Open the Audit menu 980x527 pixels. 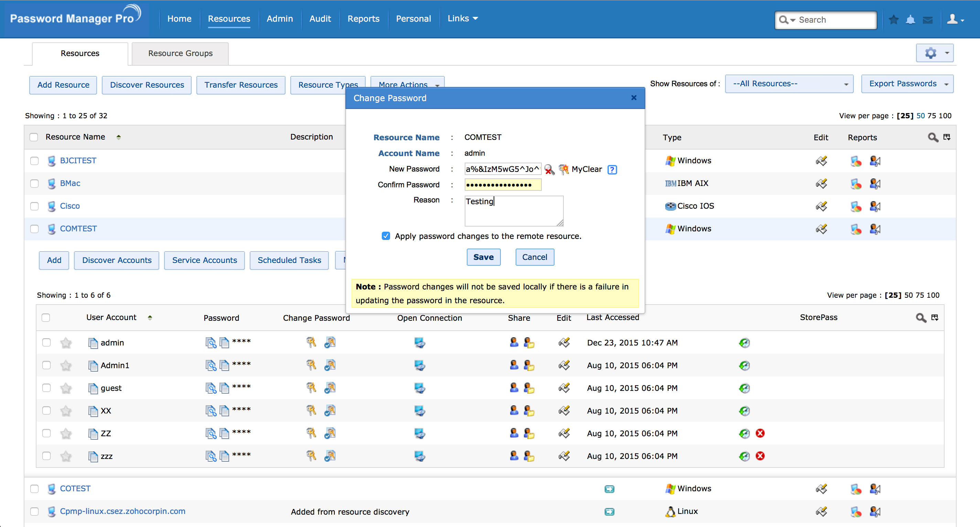click(x=320, y=19)
